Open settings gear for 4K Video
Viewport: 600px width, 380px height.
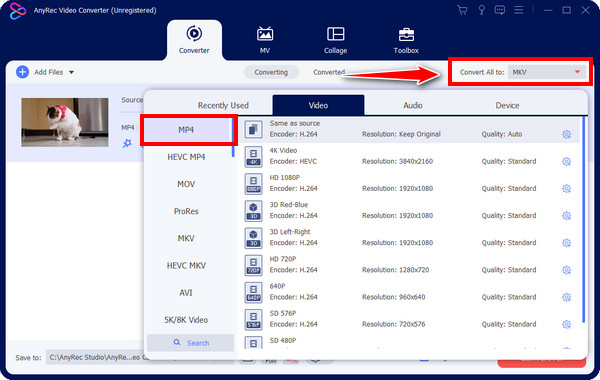(x=566, y=161)
